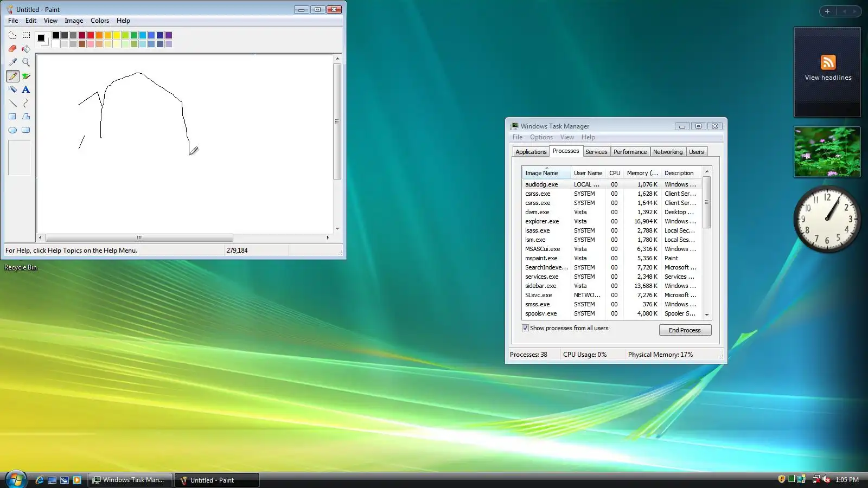Image resolution: width=868 pixels, height=488 pixels.
Task: Switch to the Services tab
Action: (x=596, y=152)
